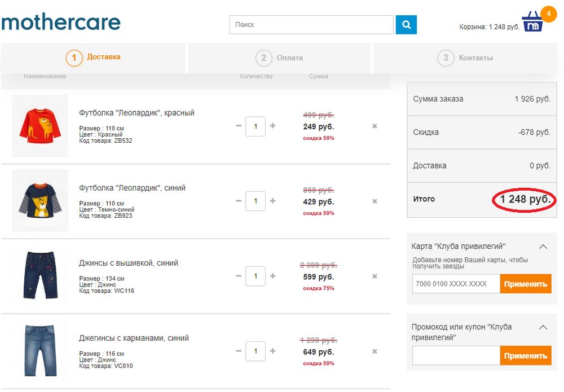Decrease quantity of blue Leopardik t-shirt
Viewport: 564px width, 392px height.
[239, 201]
